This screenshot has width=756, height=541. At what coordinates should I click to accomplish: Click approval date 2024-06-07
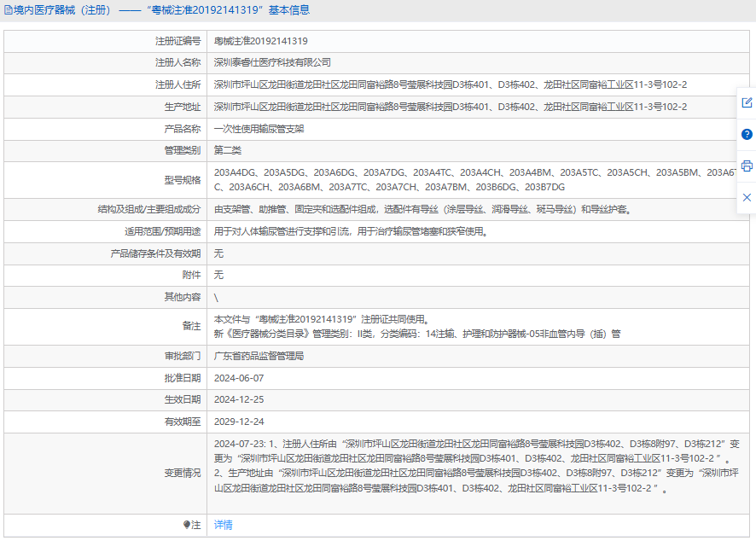tap(239, 378)
